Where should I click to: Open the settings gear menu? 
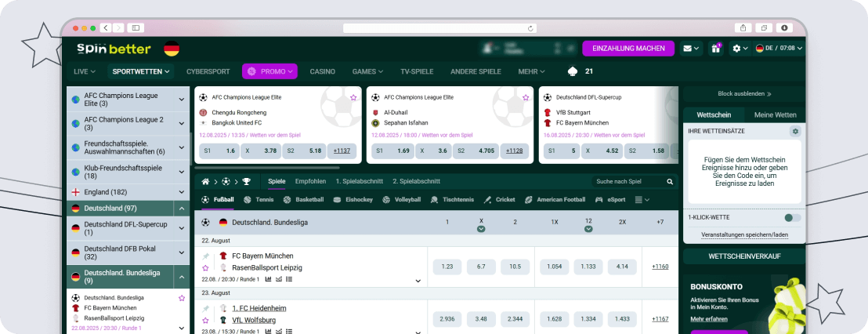(x=740, y=49)
